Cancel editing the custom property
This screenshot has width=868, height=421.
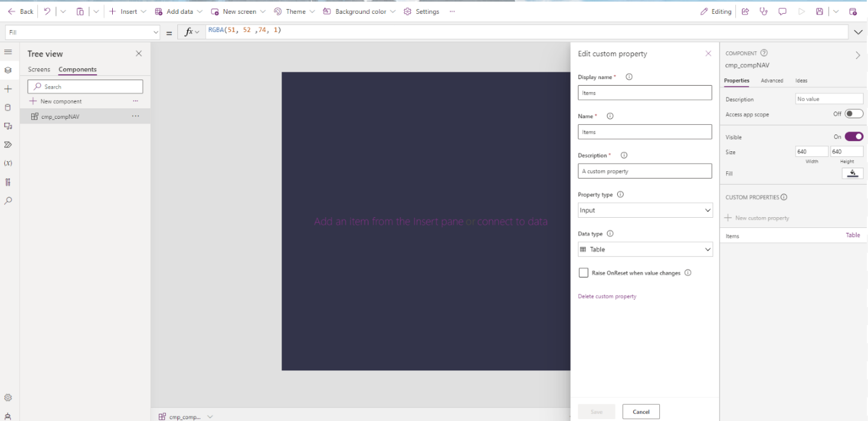click(641, 411)
